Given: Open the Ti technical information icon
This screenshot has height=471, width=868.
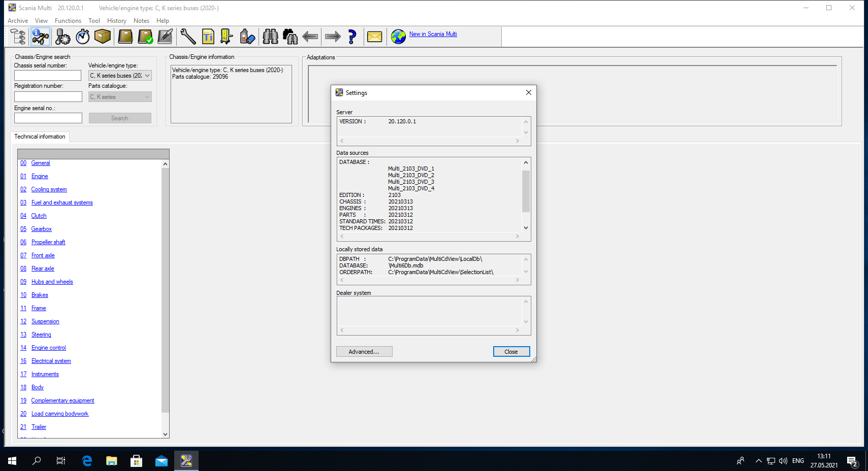Looking at the screenshot, I should (x=208, y=37).
